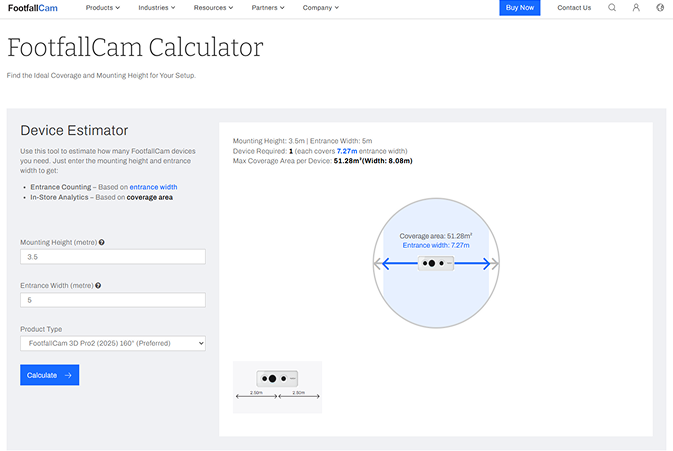Open the device spacing diagram thumbnail
The height and width of the screenshot is (451, 673).
coord(277,387)
